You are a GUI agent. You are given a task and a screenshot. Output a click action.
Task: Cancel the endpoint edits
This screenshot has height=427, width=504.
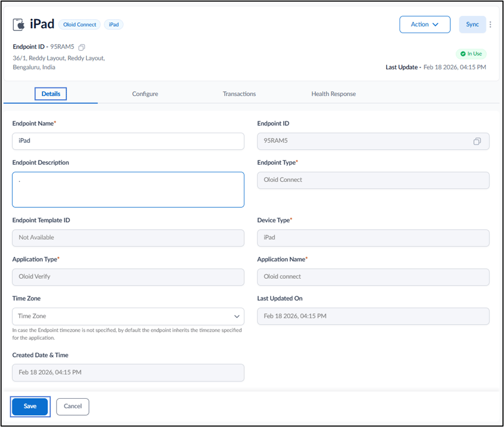tap(72, 406)
